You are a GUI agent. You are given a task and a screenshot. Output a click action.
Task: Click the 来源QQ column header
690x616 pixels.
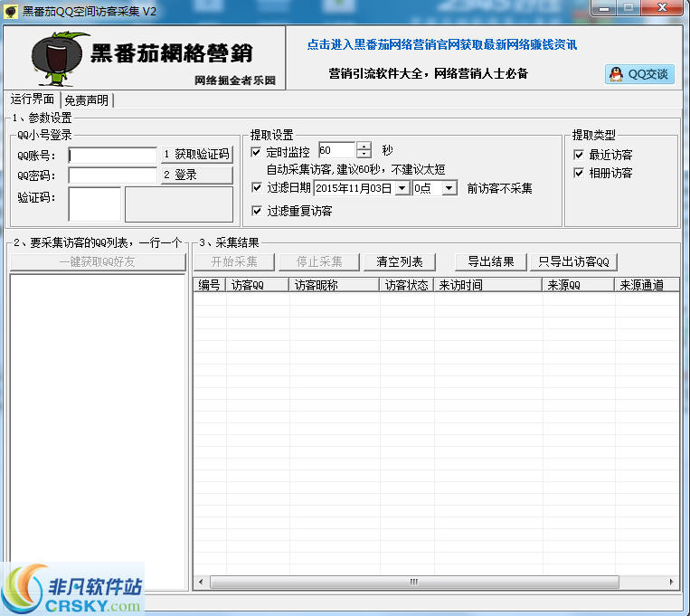tap(578, 285)
